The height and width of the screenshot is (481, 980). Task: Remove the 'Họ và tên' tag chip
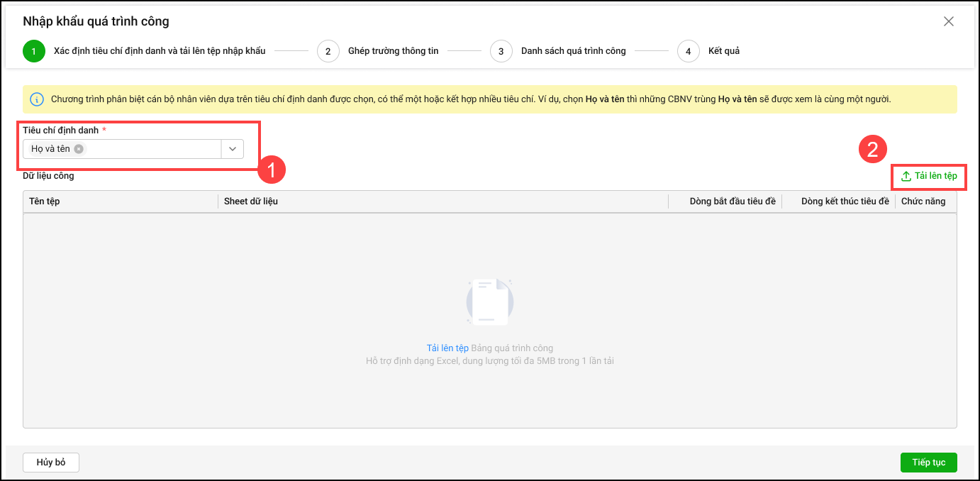coord(79,149)
